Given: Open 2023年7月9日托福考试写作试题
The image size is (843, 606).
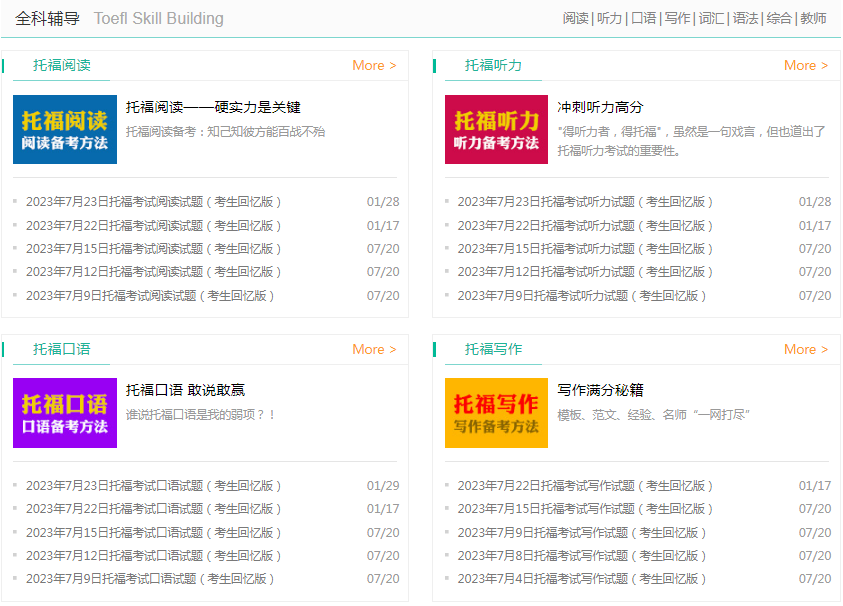Looking at the screenshot, I should coord(582,533).
